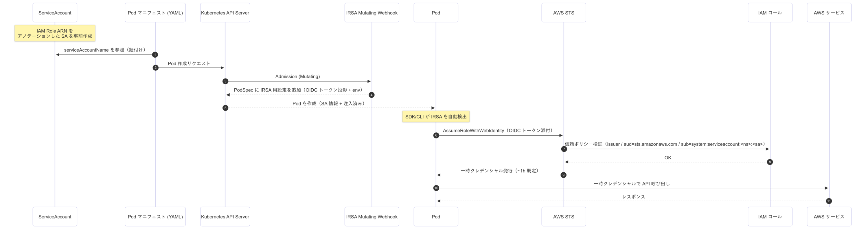Select the footer IRSA Mutating Webhook box
The image size is (868, 239).
372,217
